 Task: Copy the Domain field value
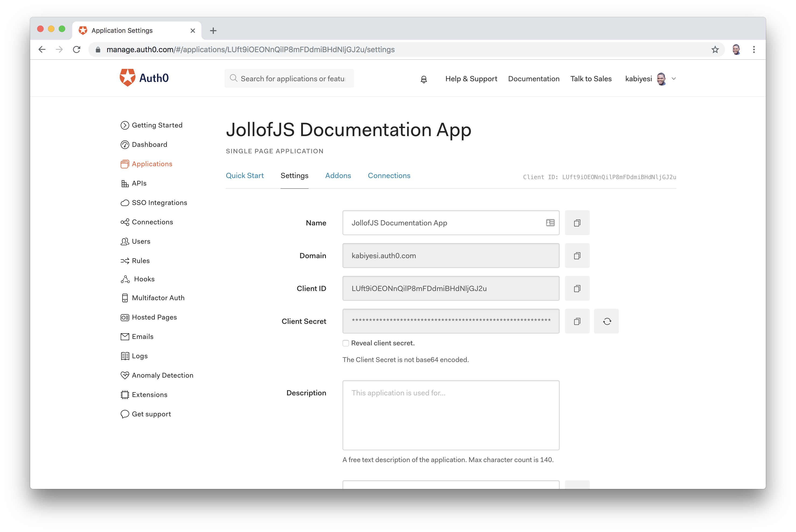coord(577,256)
